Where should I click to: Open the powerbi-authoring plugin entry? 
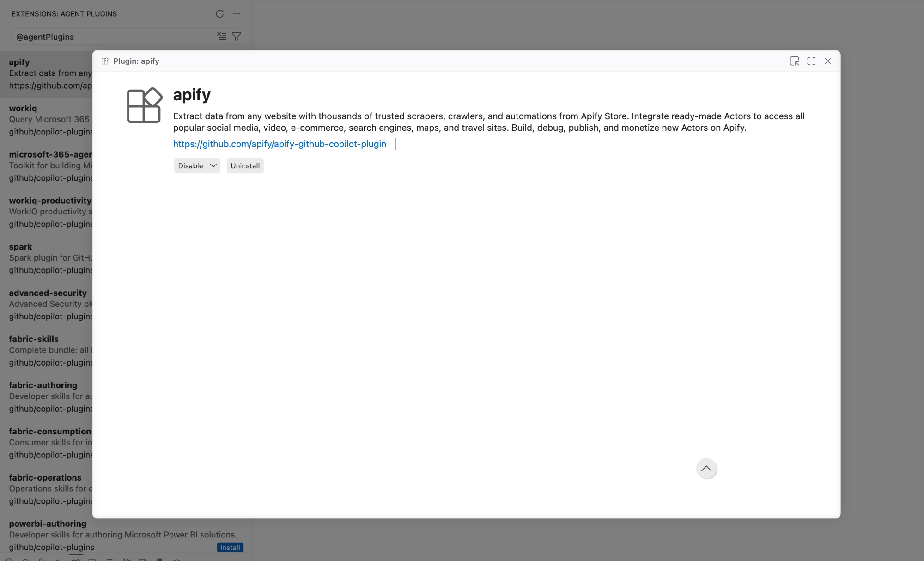pyautogui.click(x=126, y=536)
